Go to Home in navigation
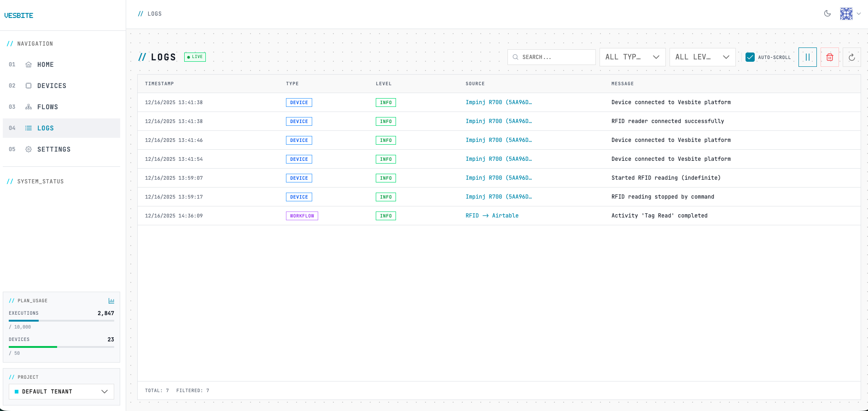Image resolution: width=868 pixels, height=411 pixels. (x=61, y=65)
